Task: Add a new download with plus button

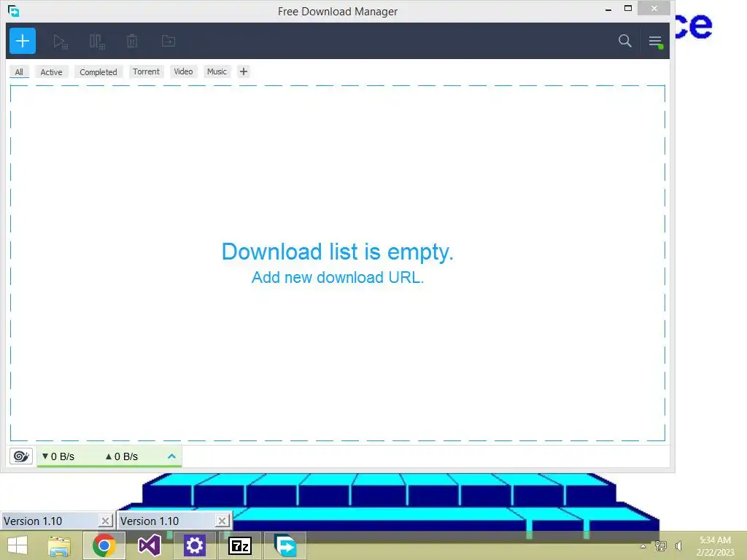Action: pos(23,41)
